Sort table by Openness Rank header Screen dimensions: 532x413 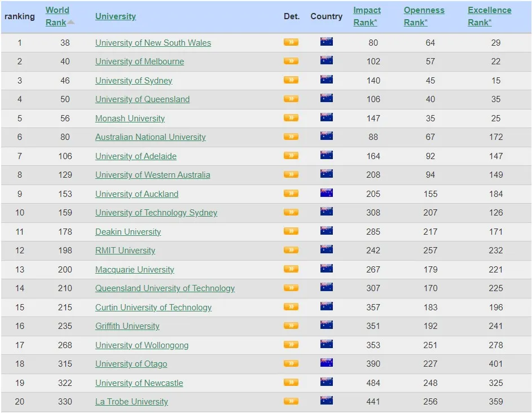424,16
